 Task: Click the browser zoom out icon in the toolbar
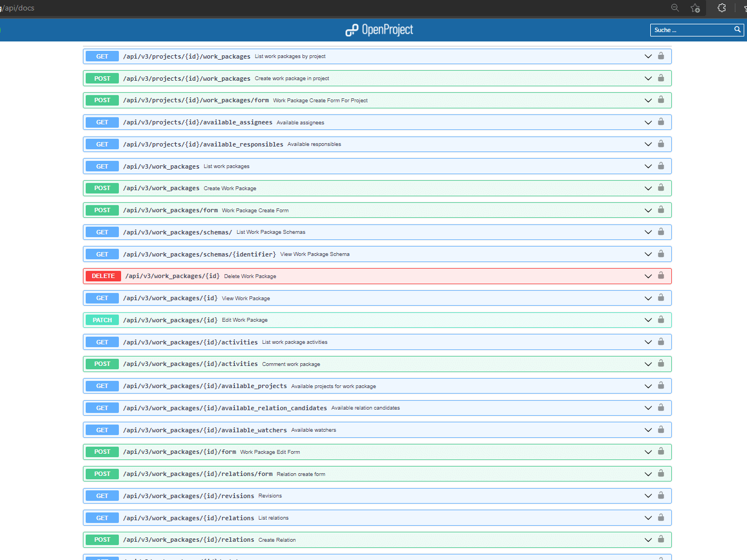(675, 8)
